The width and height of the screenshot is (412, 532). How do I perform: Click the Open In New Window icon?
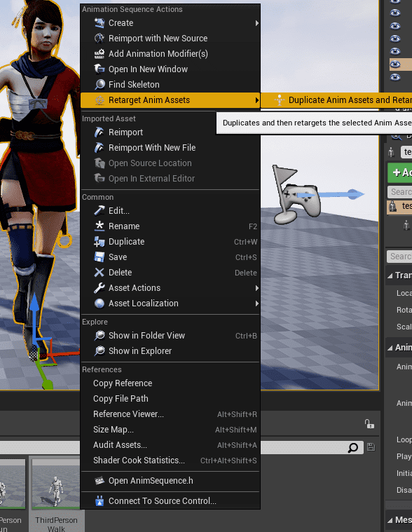99,69
